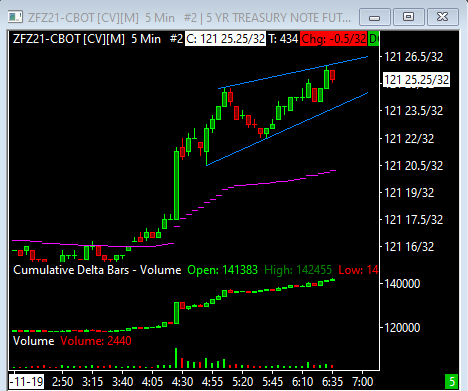Click the '5:45' time axis label
This screenshot has height=391, width=468.
pyautogui.click(x=272, y=381)
